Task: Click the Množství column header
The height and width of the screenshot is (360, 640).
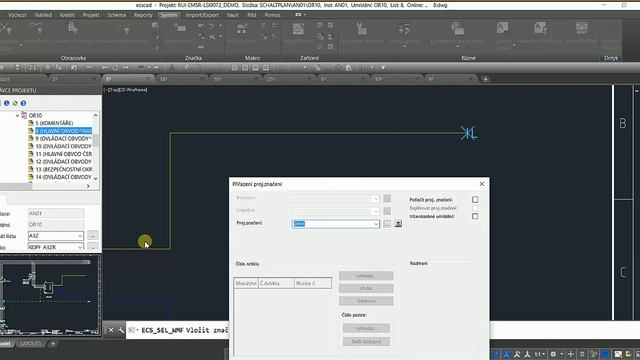Action: 246,283
